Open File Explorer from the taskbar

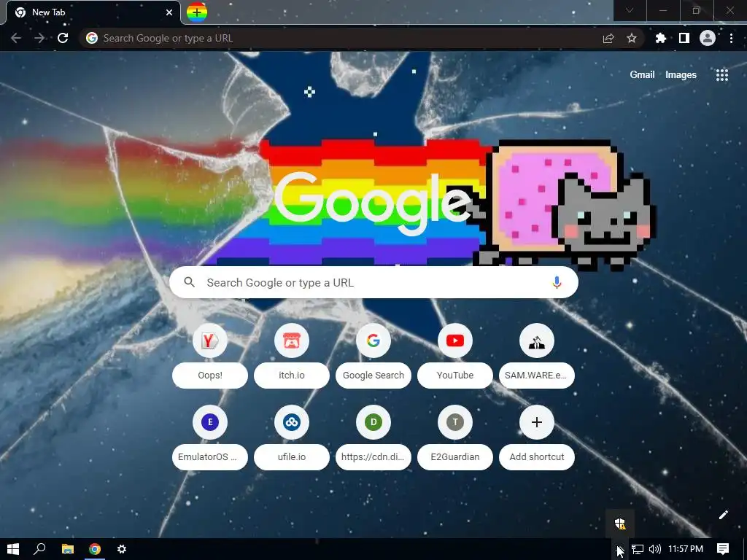tap(68, 549)
